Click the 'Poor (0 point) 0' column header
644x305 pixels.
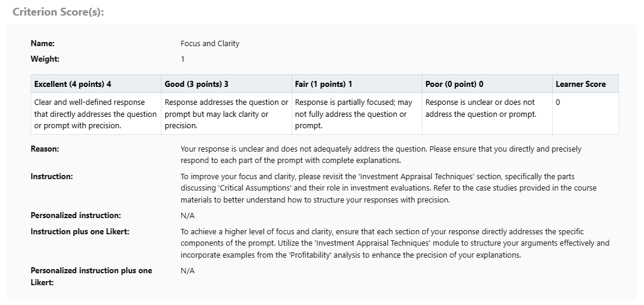454,84
